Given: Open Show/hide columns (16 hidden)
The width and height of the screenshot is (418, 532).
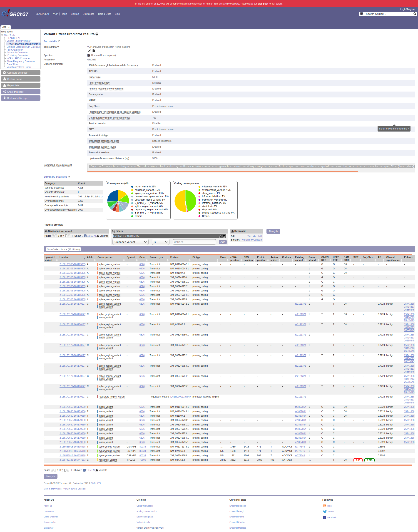Looking at the screenshot, I should (63, 249).
